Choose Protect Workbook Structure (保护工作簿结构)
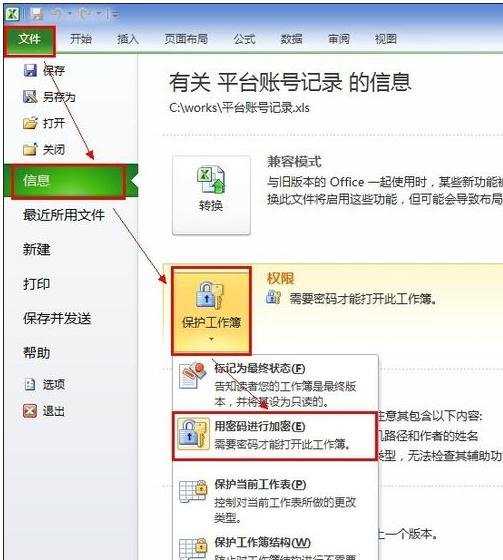This screenshot has width=503, height=560. pyautogui.click(x=275, y=548)
